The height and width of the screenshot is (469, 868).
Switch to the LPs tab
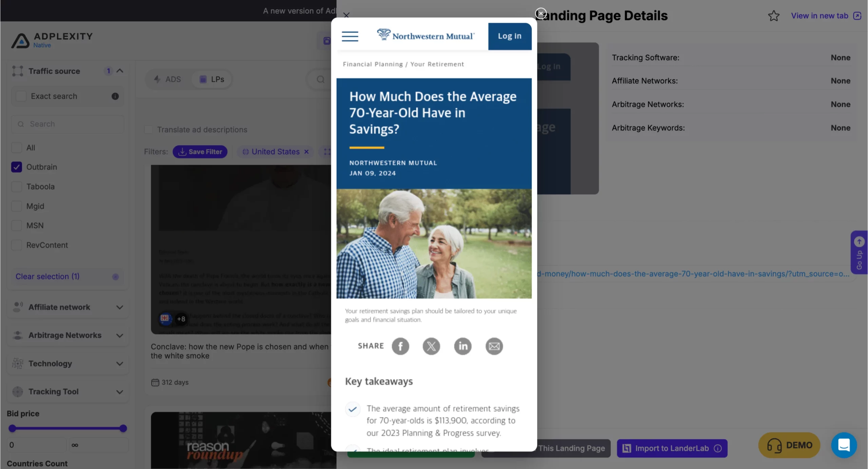[212, 79]
